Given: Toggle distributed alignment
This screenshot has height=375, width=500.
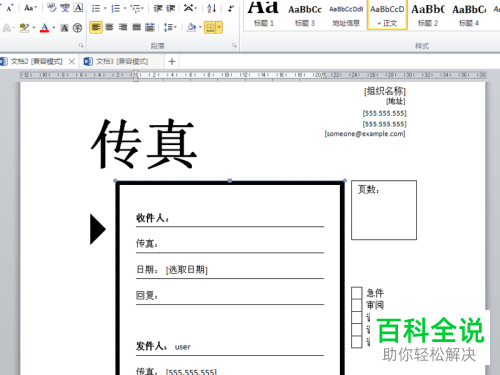Looking at the screenshot, I should (x=150, y=27).
